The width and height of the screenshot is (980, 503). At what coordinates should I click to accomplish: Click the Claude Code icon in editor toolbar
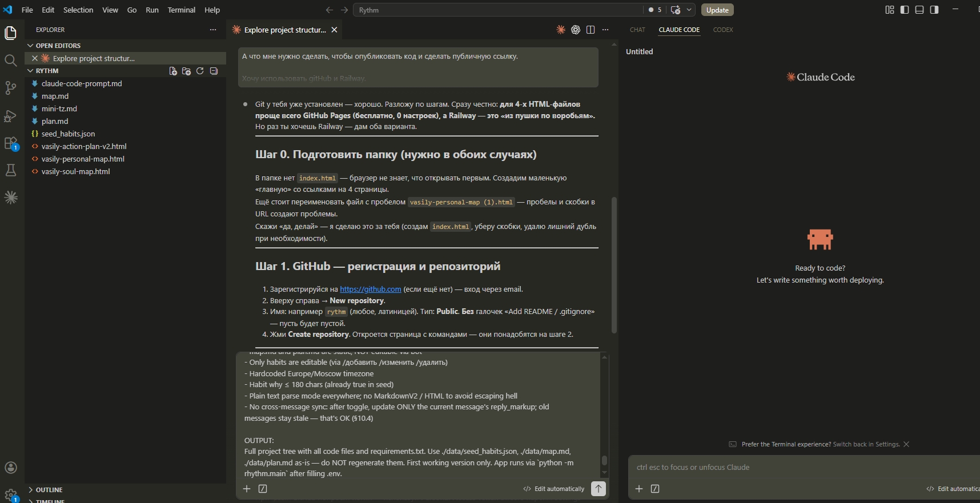pyautogui.click(x=561, y=30)
